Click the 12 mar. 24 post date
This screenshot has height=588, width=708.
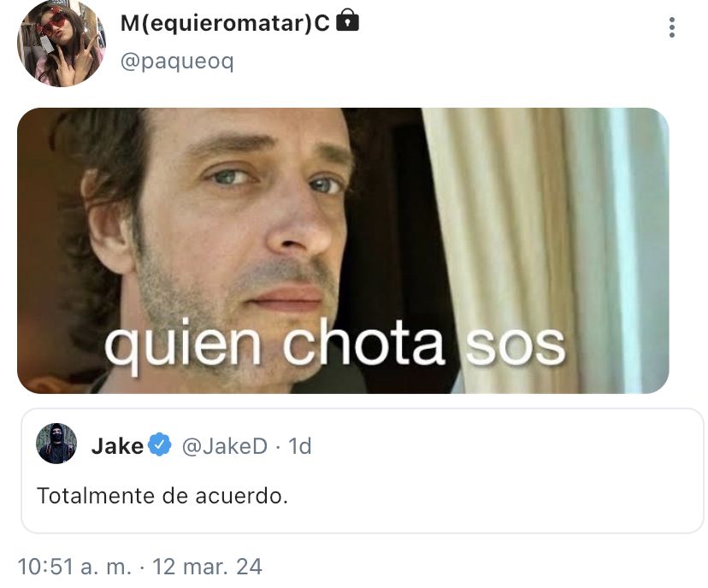[207, 567]
